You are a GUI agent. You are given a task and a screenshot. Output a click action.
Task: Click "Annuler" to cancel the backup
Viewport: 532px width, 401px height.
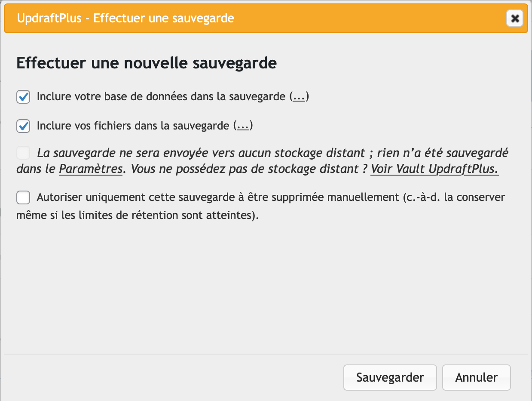[476, 377]
